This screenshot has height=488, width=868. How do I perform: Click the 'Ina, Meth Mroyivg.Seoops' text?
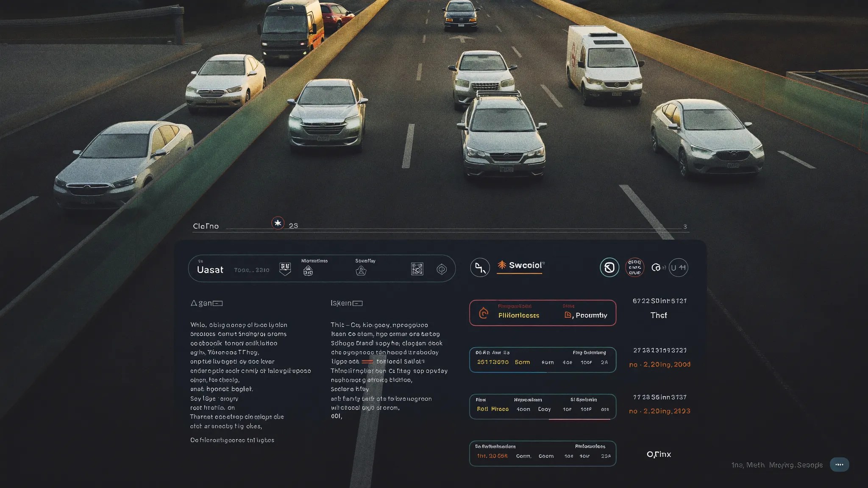(x=777, y=465)
